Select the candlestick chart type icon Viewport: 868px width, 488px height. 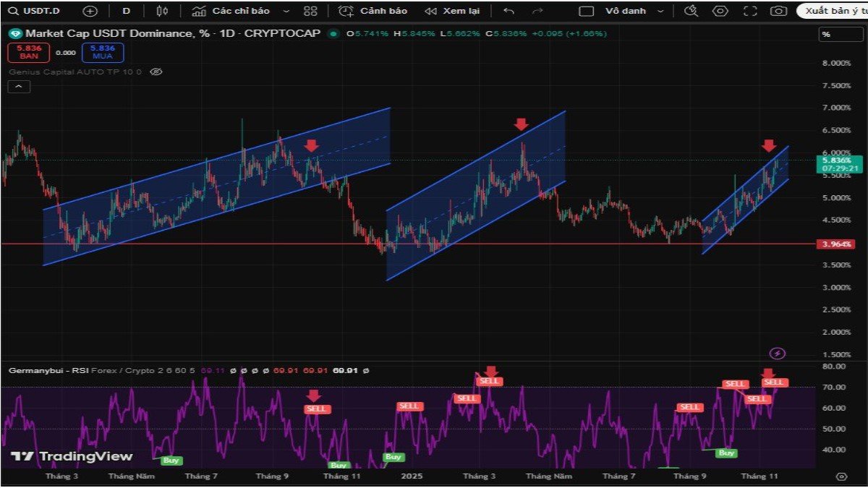tap(161, 11)
